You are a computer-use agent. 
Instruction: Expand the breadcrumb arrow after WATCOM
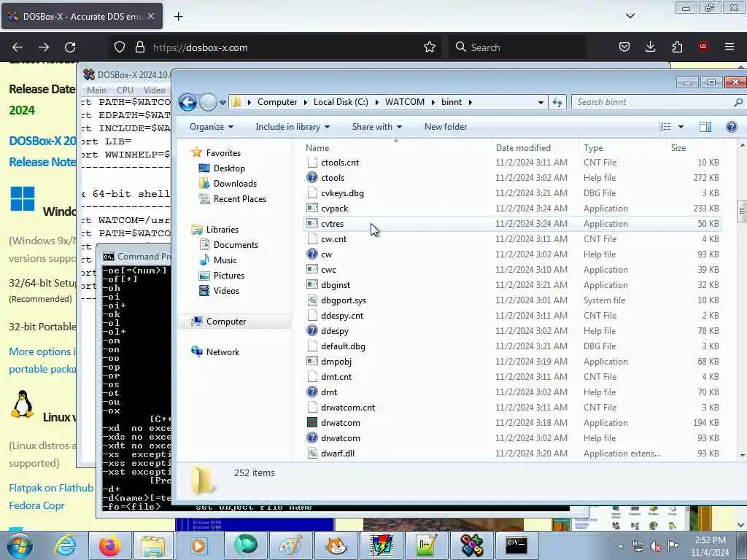[433, 102]
